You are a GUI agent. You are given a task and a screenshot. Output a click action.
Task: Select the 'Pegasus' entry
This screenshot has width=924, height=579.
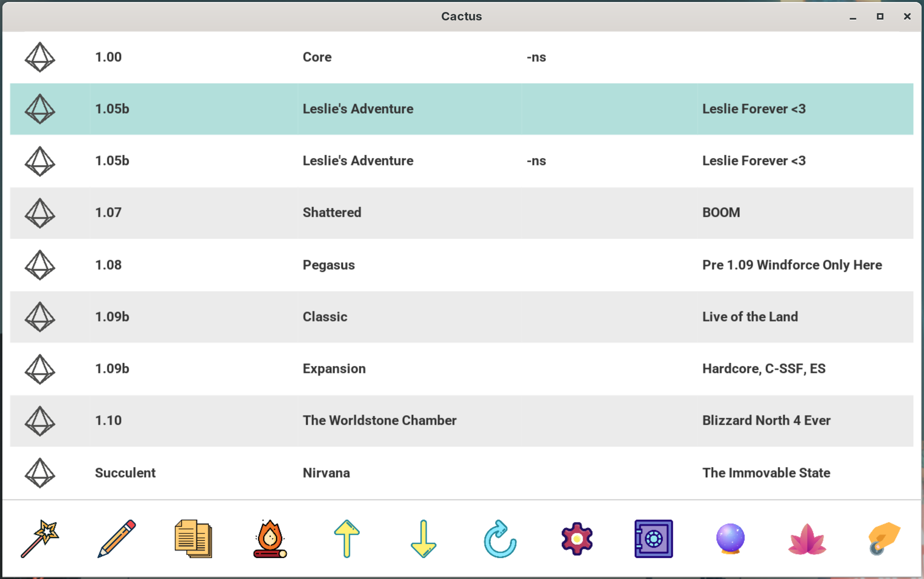point(329,265)
